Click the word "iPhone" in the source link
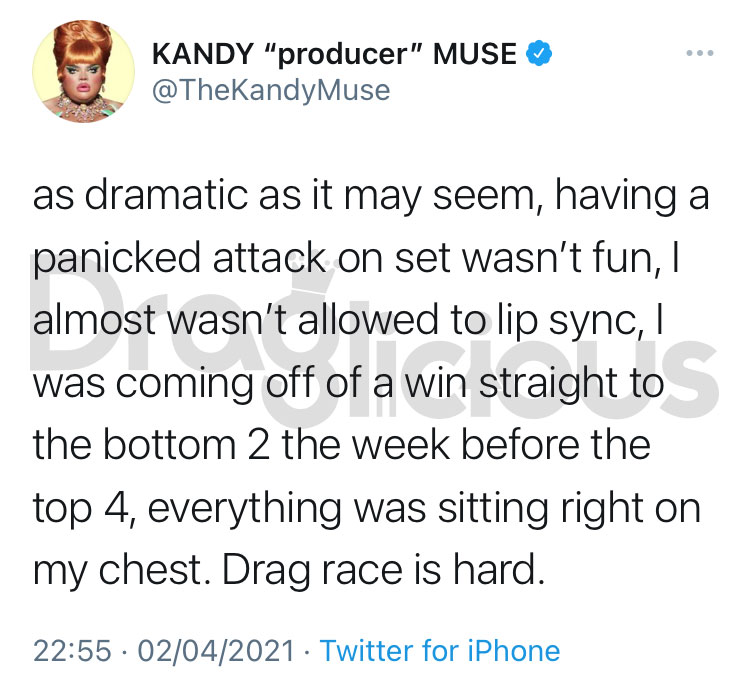Screen dimensions: 750x678 tap(514, 650)
